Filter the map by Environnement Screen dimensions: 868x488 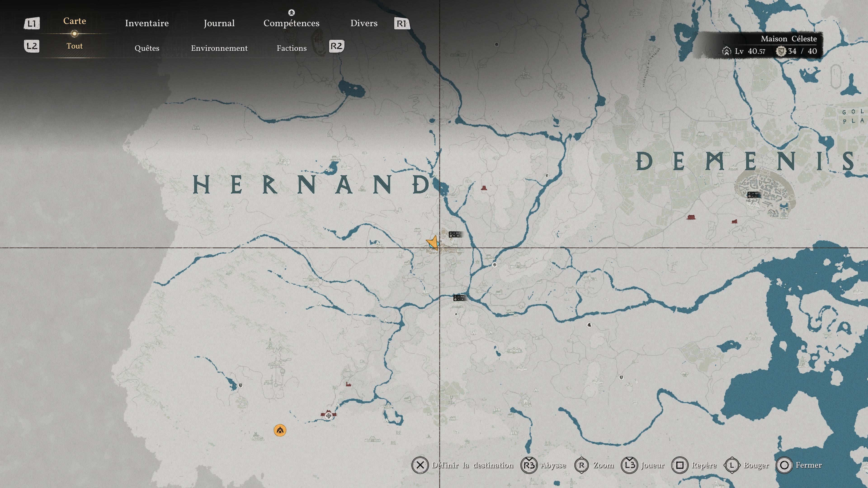[219, 48]
